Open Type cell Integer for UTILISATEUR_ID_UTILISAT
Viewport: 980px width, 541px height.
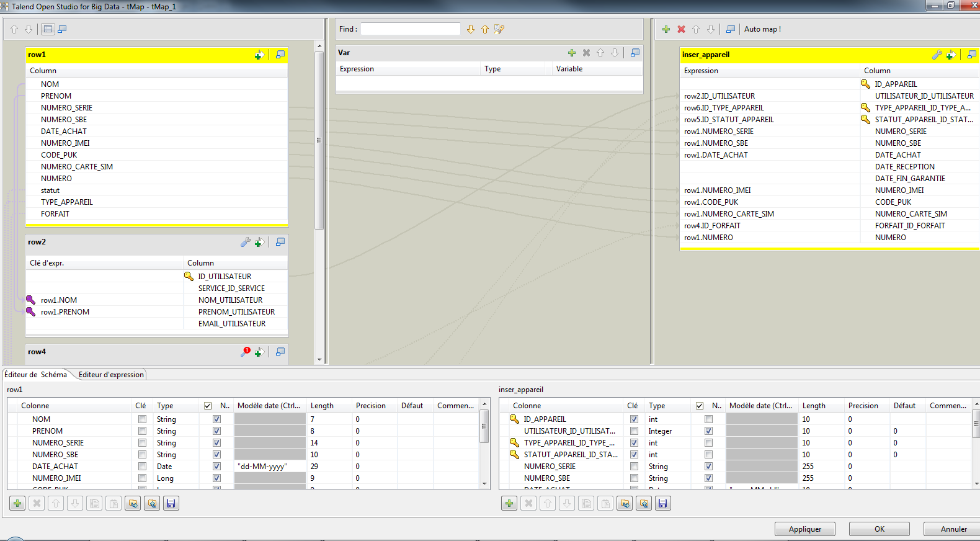point(668,431)
